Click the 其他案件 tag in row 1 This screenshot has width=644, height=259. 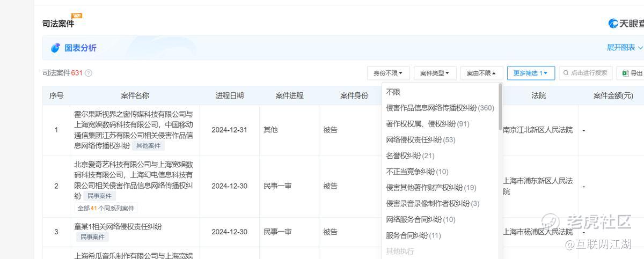(x=148, y=146)
